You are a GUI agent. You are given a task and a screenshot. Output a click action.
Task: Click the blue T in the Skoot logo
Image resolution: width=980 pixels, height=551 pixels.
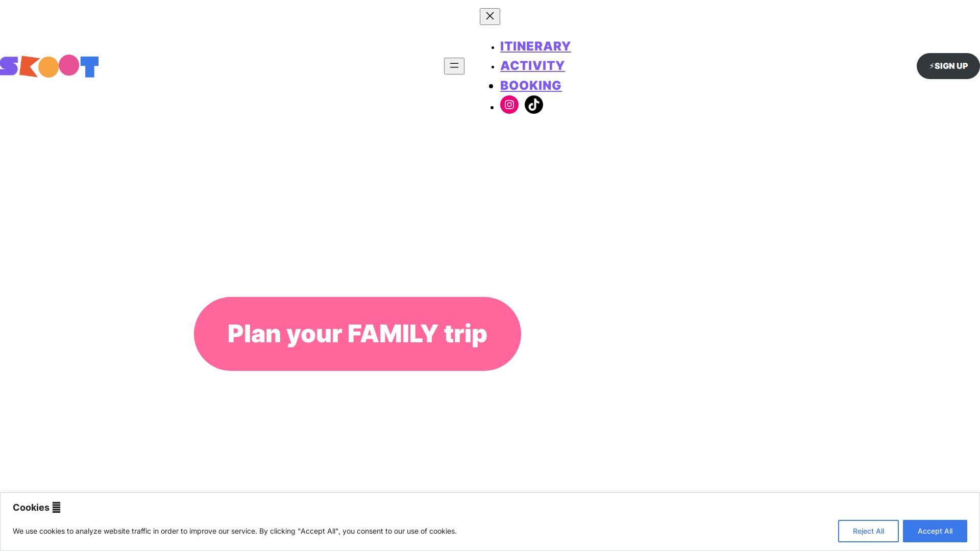(90, 67)
